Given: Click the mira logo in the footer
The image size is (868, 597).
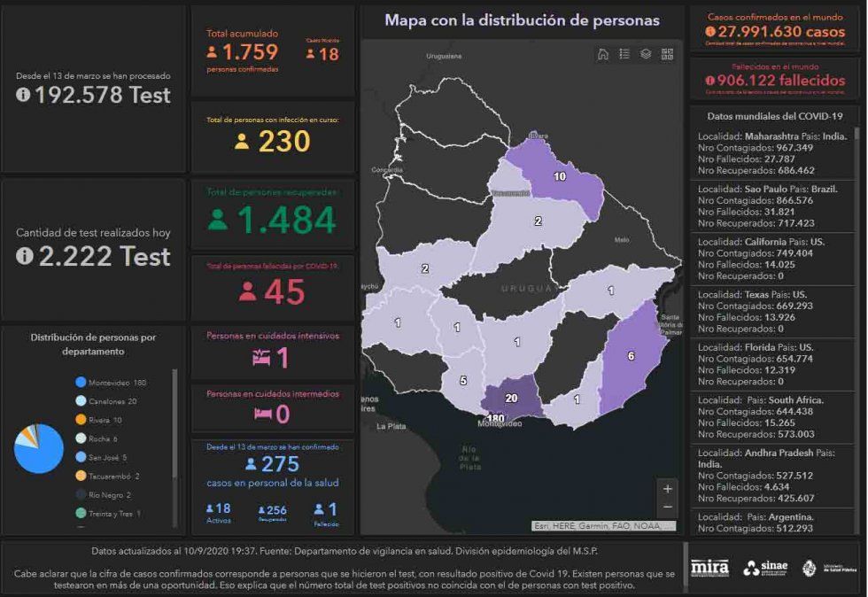Looking at the screenshot, I should 709,567.
